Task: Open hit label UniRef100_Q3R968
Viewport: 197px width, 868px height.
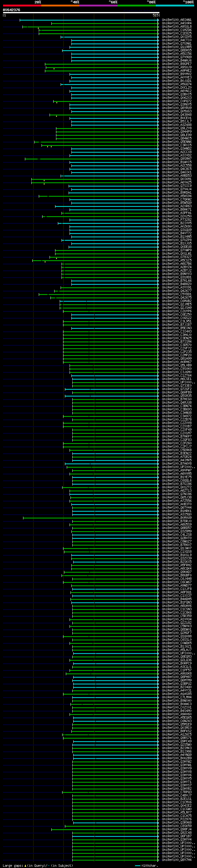Action: (177, 822)
